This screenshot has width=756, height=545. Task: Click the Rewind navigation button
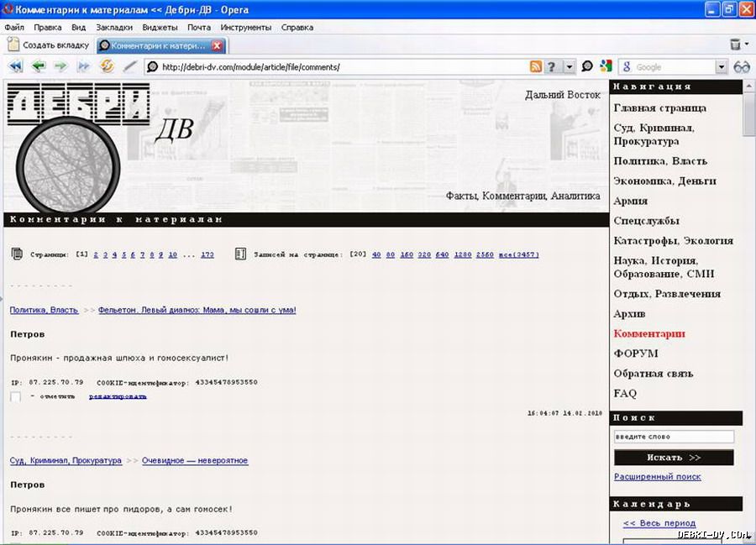[15, 66]
